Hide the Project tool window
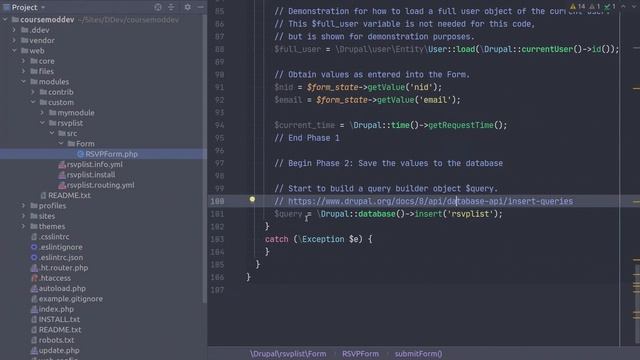This screenshot has width=640, height=360. coord(200,7)
